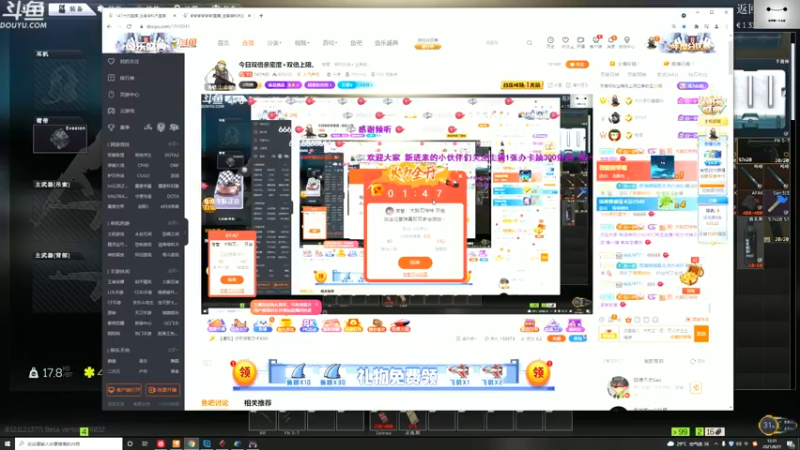Click the orange button in red-packet popup
This screenshot has height=450, width=800.
tap(415, 262)
